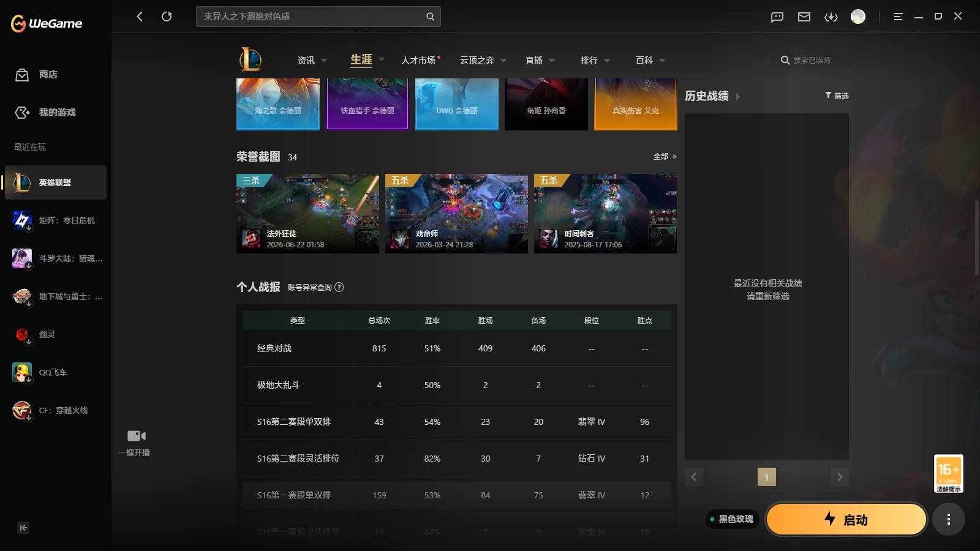The image size is (980, 551).
Task: Select the DWG 奈德丽 skin card
Action: [457, 104]
